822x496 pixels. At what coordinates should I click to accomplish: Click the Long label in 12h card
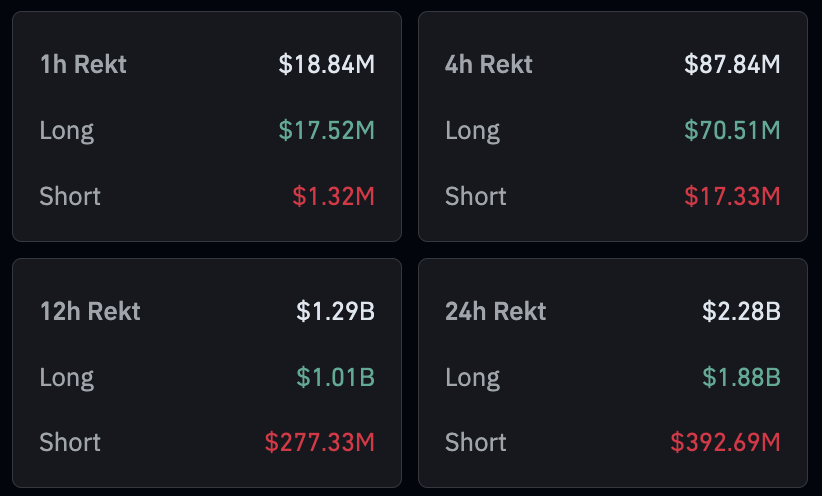tap(67, 377)
